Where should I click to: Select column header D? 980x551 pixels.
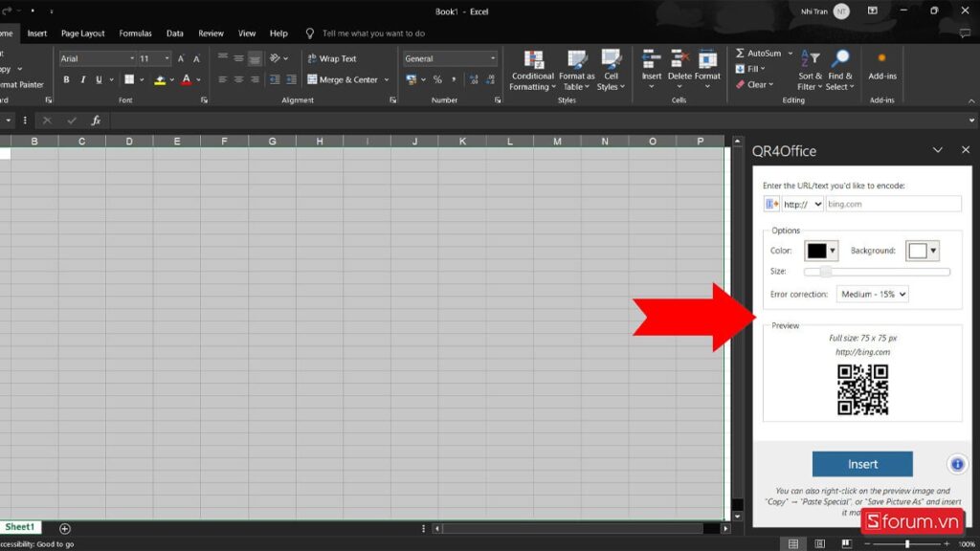click(129, 142)
